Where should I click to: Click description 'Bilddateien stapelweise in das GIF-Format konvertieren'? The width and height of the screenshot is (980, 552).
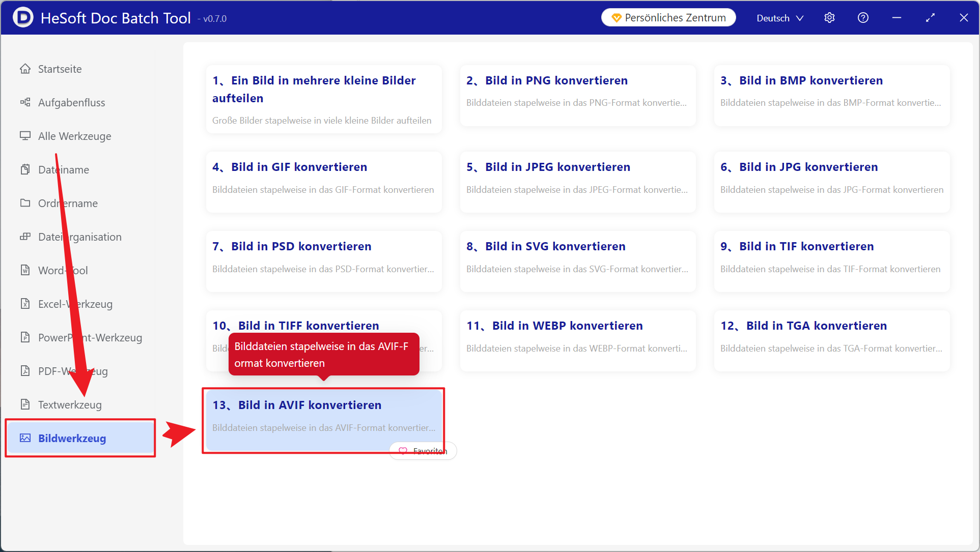(323, 190)
